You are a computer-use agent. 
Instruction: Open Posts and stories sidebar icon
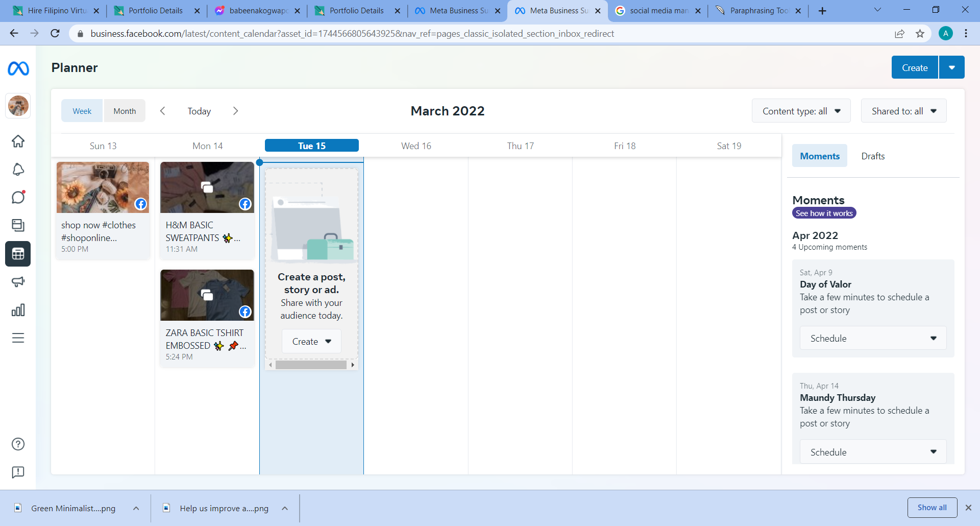[x=18, y=225]
